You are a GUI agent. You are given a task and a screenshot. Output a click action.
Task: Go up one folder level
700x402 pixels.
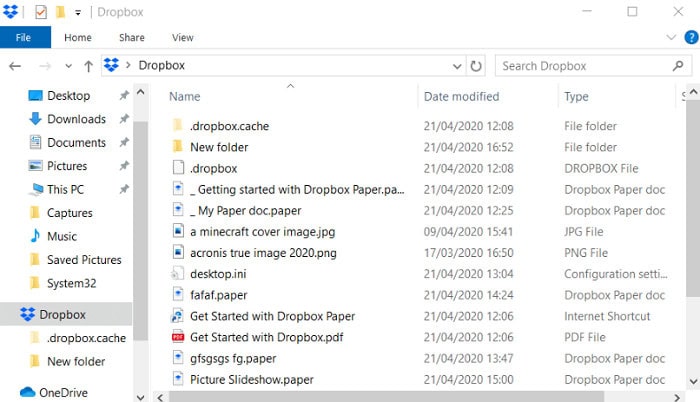88,66
